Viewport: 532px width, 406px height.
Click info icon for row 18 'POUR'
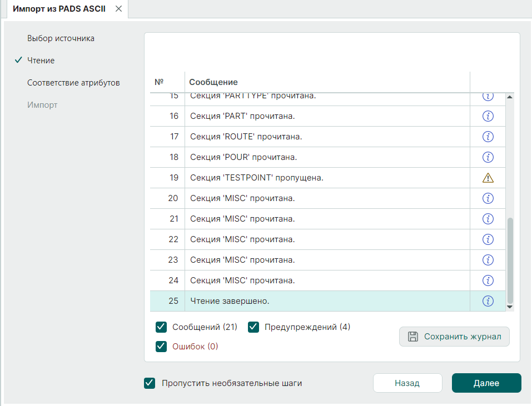[x=488, y=157]
